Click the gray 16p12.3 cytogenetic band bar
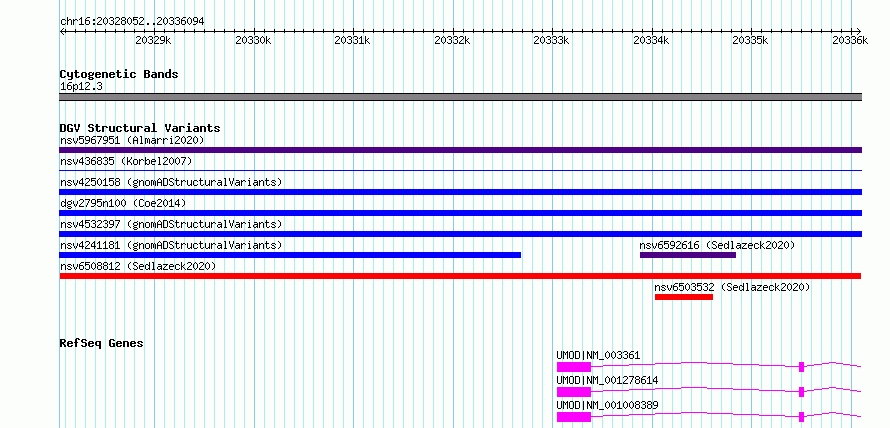 point(460,97)
